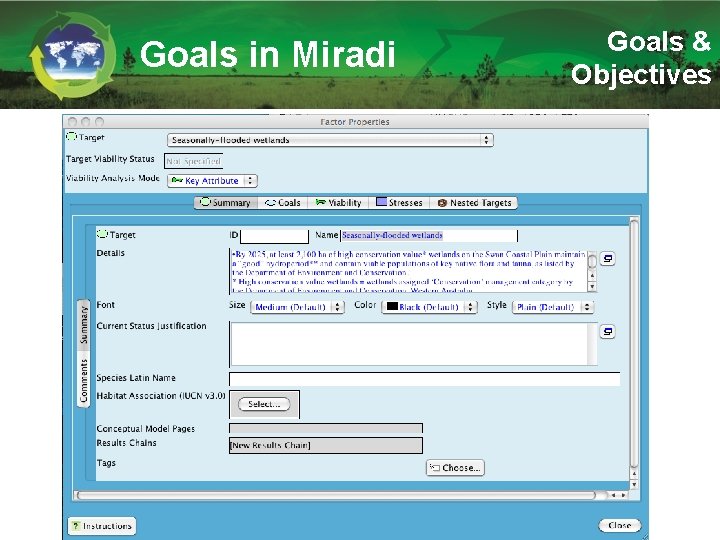
Task: Open the Viability tab
Action: point(338,202)
